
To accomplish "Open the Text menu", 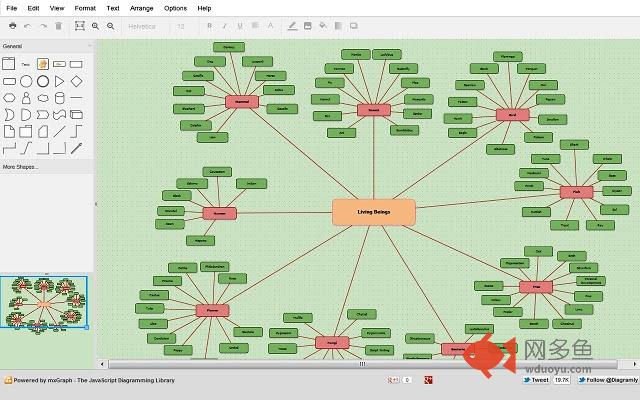I will pos(113,8).
